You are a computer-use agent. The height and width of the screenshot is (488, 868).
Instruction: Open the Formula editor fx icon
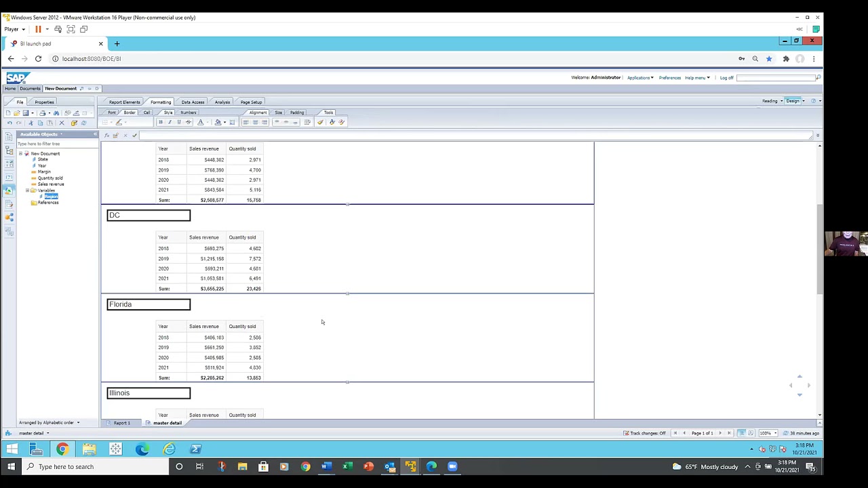(x=107, y=135)
